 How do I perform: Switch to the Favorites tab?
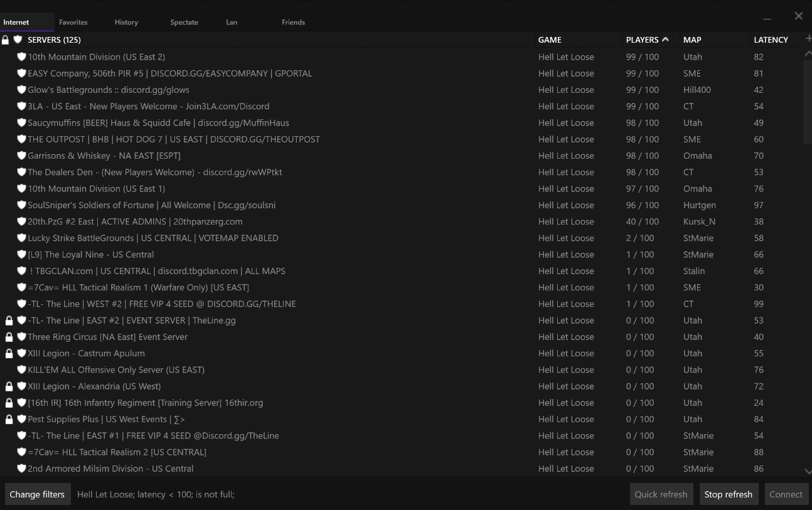click(73, 22)
